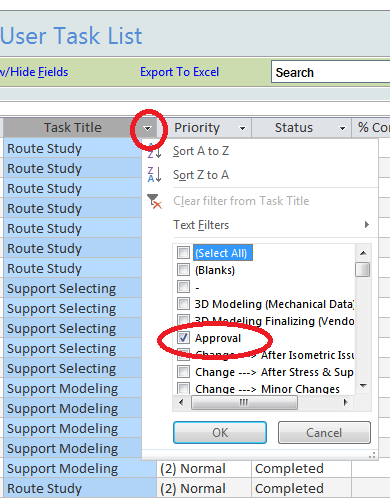Click the vertical scrollbar thumb in filter list
The width and height of the screenshot is (390, 498).
click(x=363, y=269)
